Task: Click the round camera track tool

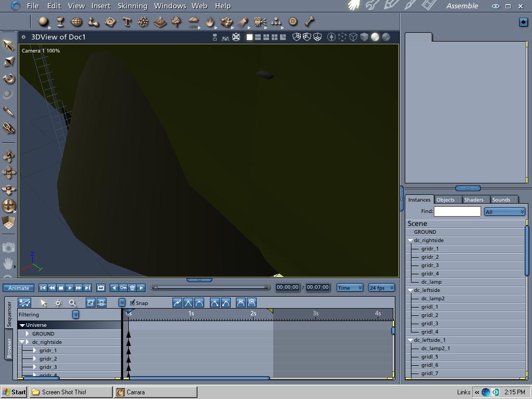Action: (x=8, y=206)
